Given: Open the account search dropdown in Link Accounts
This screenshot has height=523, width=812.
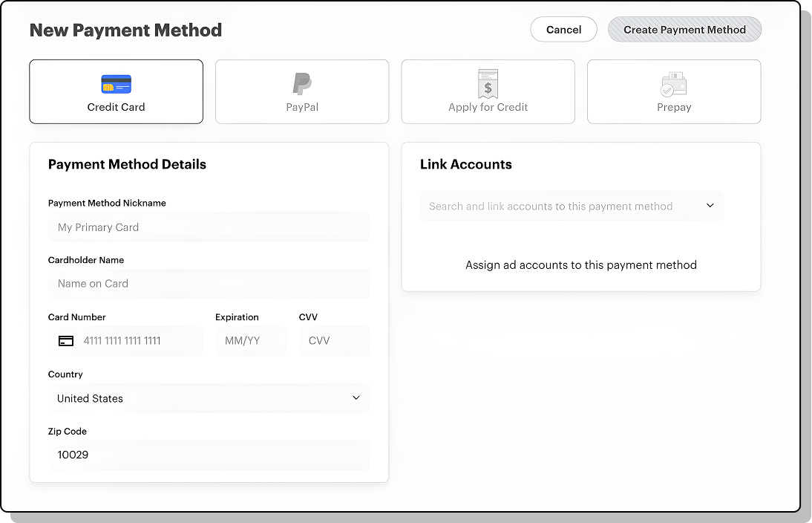Looking at the screenshot, I should tap(572, 206).
